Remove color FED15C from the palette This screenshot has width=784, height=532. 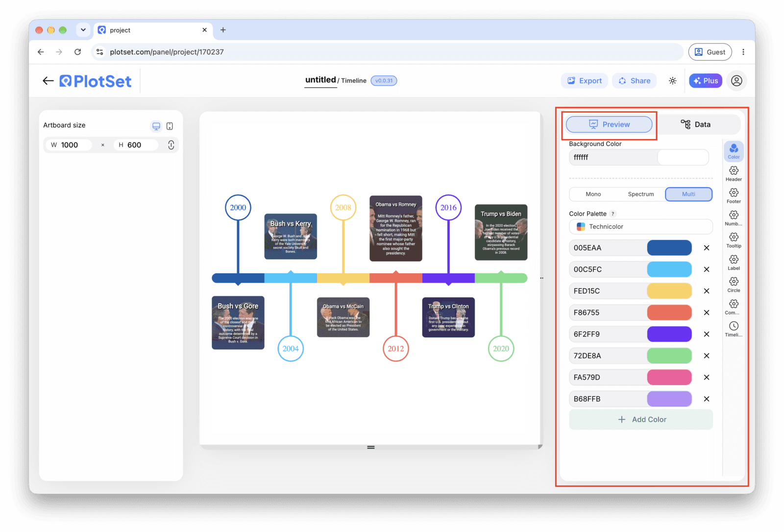click(x=707, y=291)
